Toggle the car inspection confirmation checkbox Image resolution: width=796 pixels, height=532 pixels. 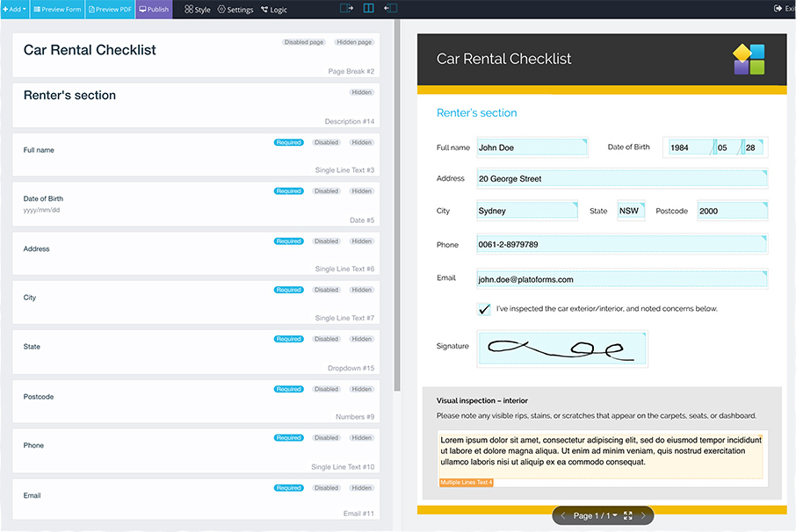(484, 309)
